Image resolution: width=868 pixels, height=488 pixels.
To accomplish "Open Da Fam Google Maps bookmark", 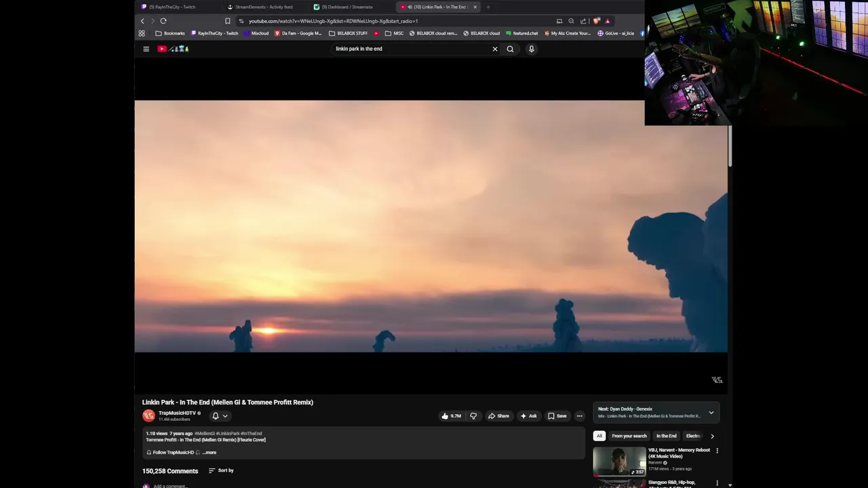I will click(x=298, y=33).
